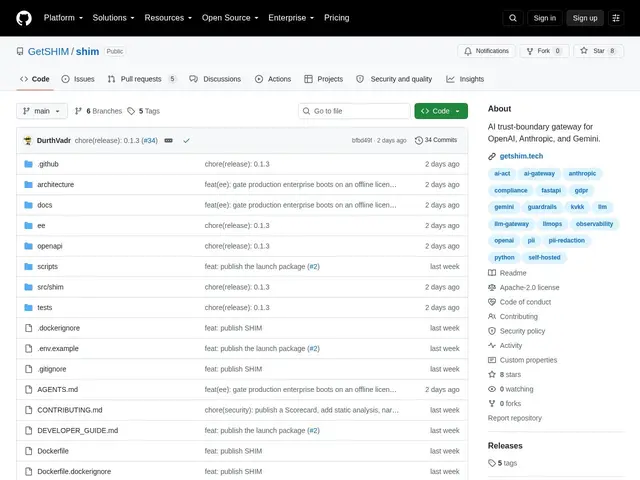Switch to the Issues tab
This screenshot has width=640, height=480.
tap(78, 79)
